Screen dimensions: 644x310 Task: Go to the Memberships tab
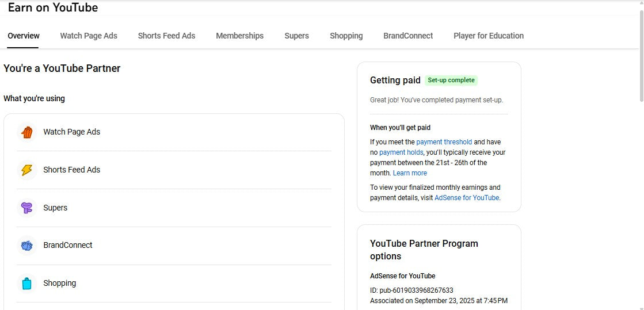pyautogui.click(x=239, y=36)
